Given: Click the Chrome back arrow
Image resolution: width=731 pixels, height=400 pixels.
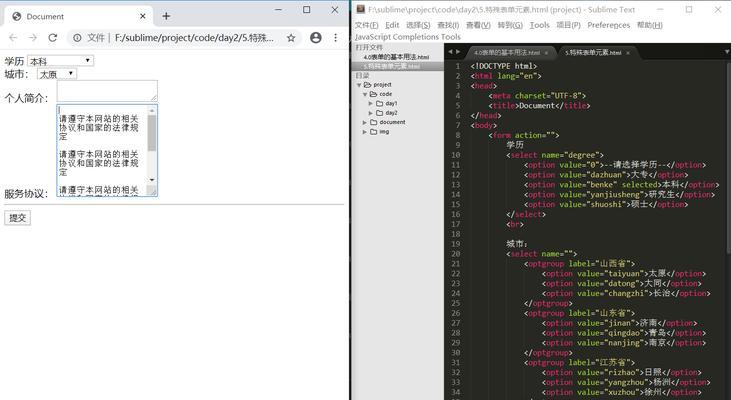Looking at the screenshot, I should pyautogui.click(x=13, y=38).
